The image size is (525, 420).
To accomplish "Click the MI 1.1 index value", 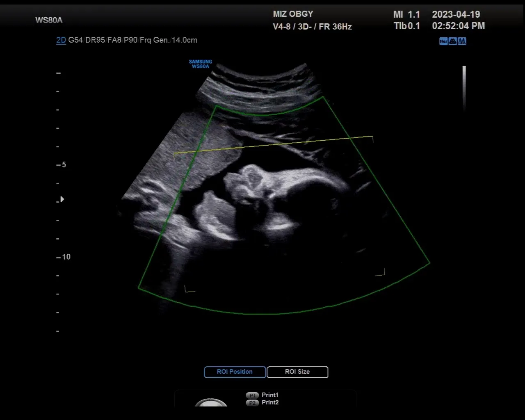I will [407, 14].
